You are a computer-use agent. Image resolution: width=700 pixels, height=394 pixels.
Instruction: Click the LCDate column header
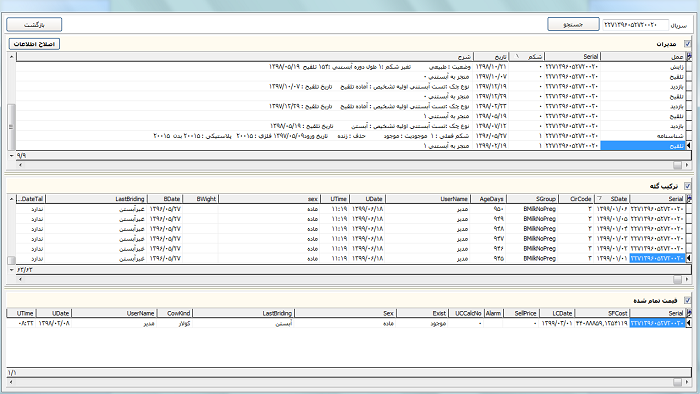point(556,313)
